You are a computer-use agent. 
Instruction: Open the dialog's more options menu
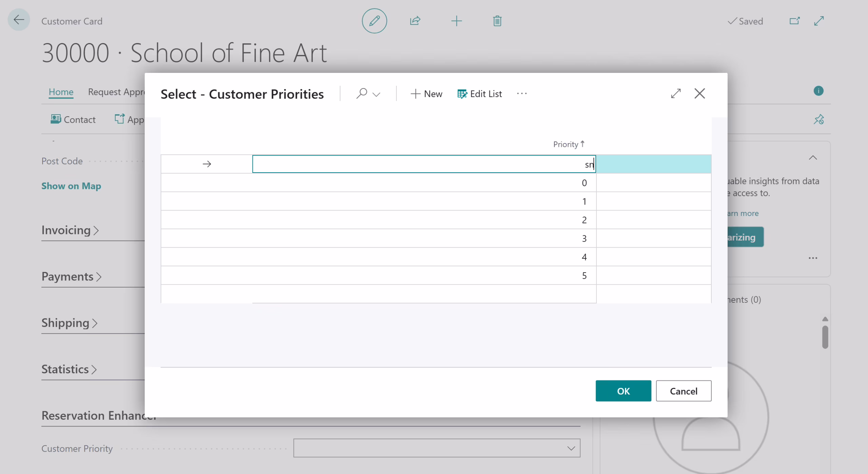(521, 94)
